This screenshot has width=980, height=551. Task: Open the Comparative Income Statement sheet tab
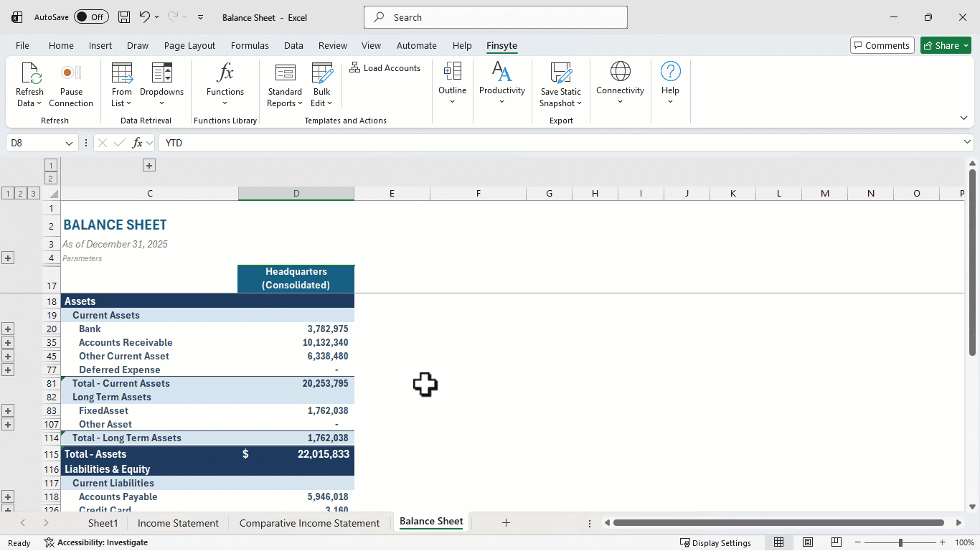(309, 523)
